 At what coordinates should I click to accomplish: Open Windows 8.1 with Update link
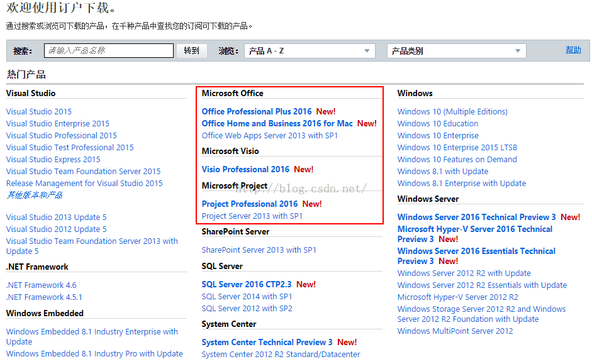[442, 171]
